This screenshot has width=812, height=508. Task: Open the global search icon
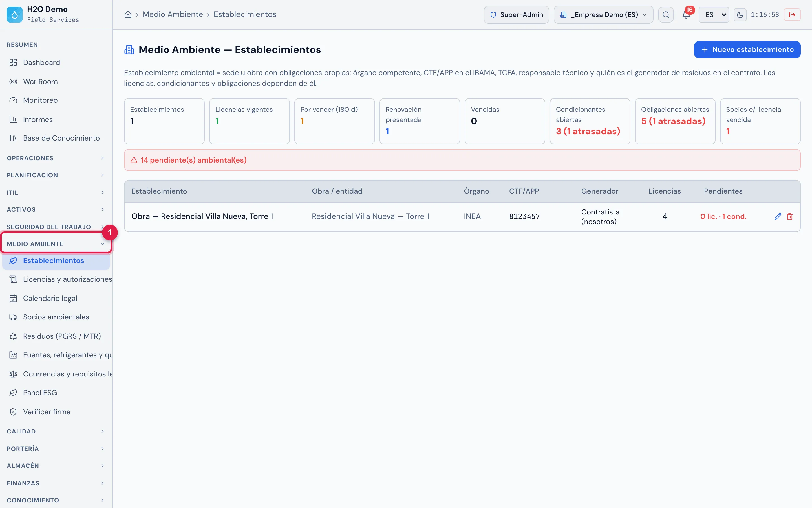(x=666, y=15)
